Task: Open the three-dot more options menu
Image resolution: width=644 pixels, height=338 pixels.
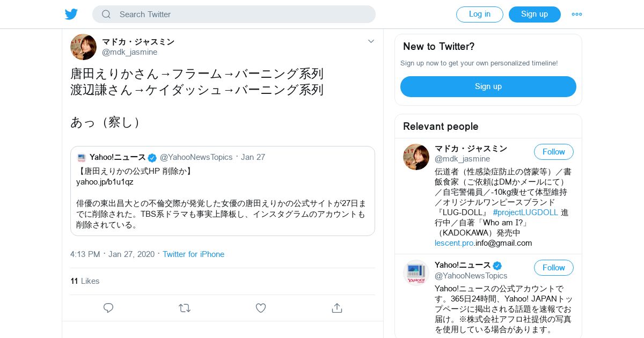Action: 576,14
